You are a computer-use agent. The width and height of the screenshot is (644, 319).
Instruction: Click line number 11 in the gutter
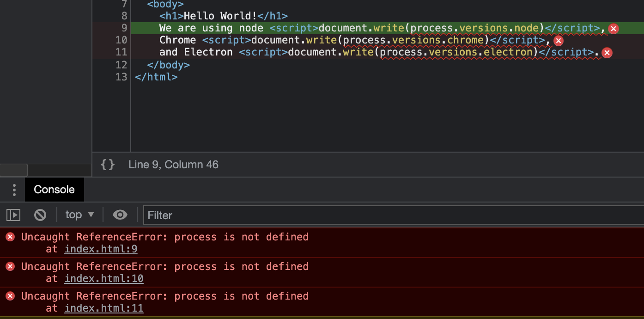pyautogui.click(x=121, y=52)
